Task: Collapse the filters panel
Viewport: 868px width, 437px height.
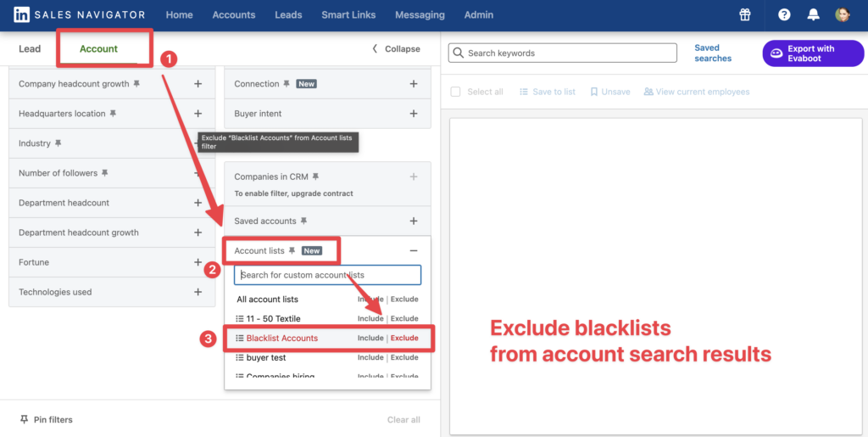Action: [396, 48]
